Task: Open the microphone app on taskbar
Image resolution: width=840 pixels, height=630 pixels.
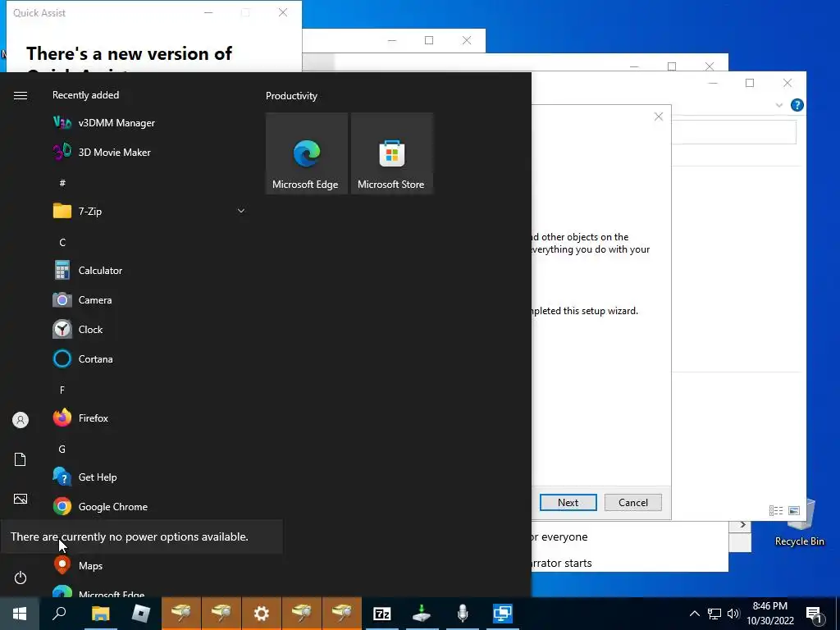Action: [x=463, y=614]
